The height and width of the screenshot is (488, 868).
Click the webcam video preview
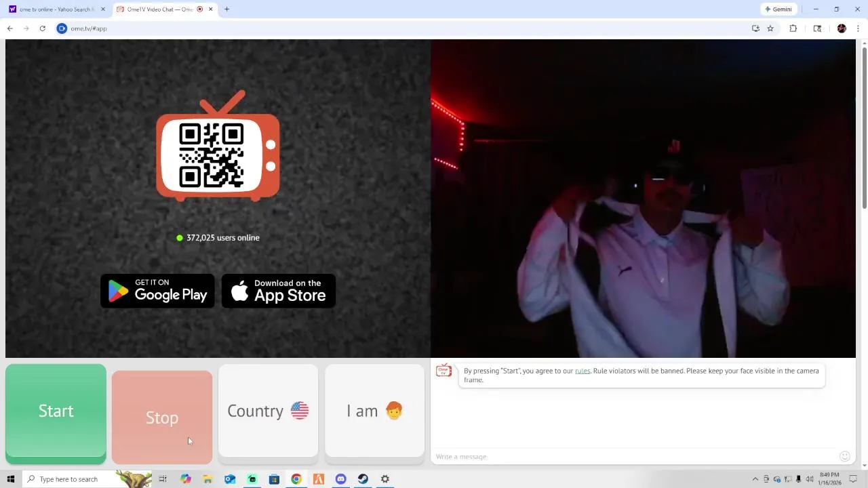(643, 198)
